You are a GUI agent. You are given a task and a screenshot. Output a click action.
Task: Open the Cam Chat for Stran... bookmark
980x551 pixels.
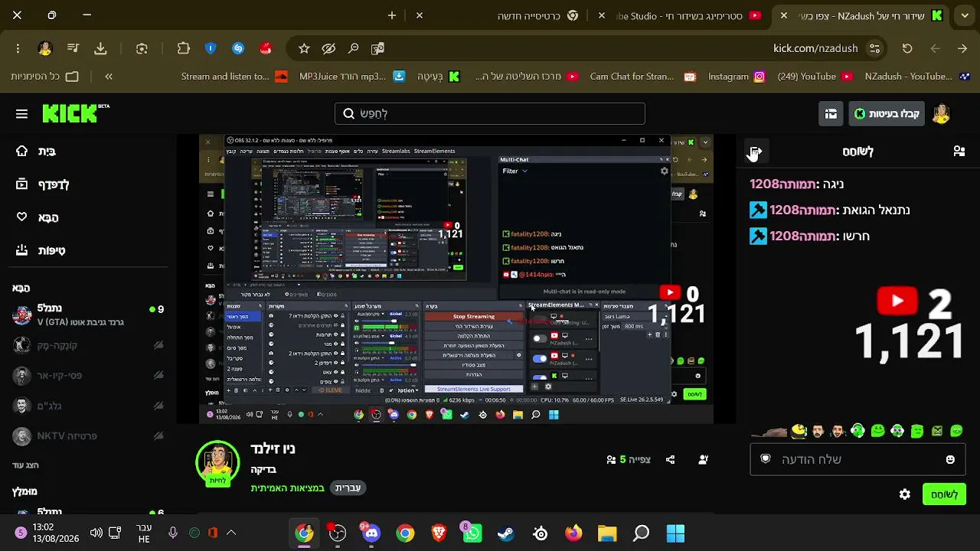coord(642,77)
